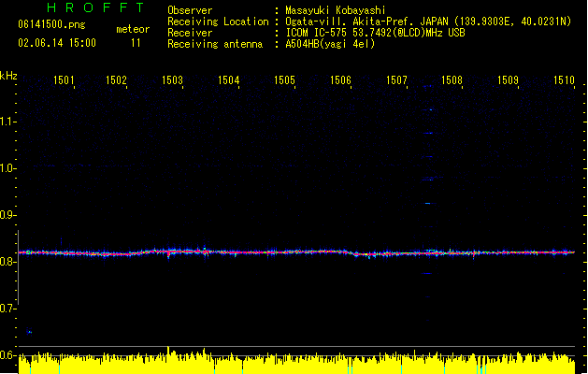Click the 1.0 kHz axis label
588x374 pixels.
[7, 168]
